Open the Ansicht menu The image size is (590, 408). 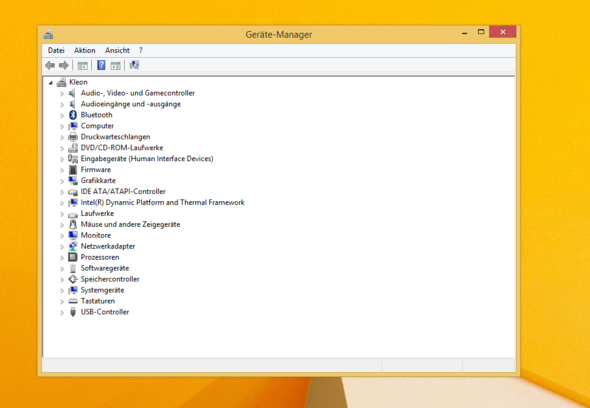point(117,50)
